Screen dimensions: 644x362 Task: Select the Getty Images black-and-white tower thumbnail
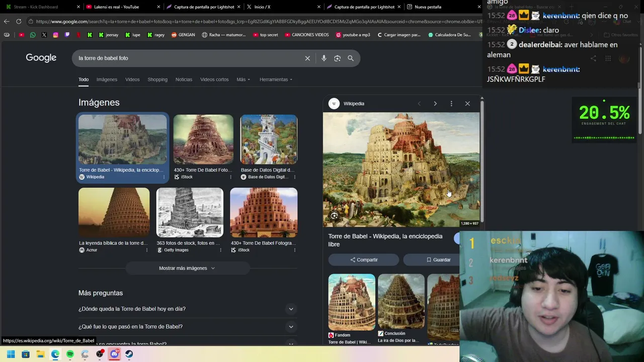tap(190, 212)
